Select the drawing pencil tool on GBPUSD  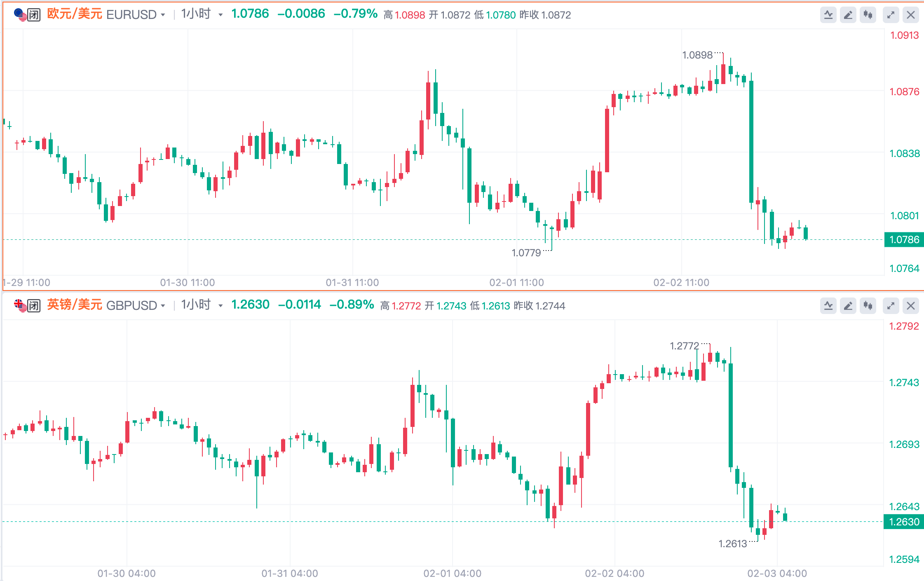coord(848,306)
